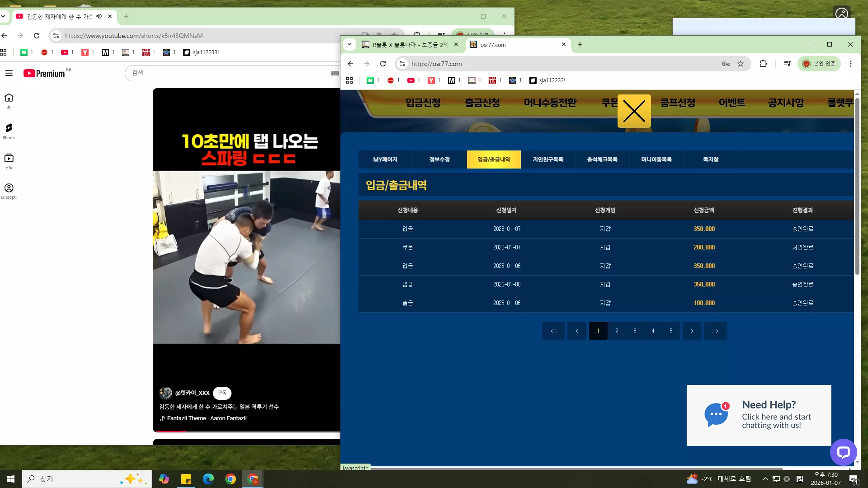Open the 입금신청 menu item
The width and height of the screenshot is (868, 488).
click(423, 103)
